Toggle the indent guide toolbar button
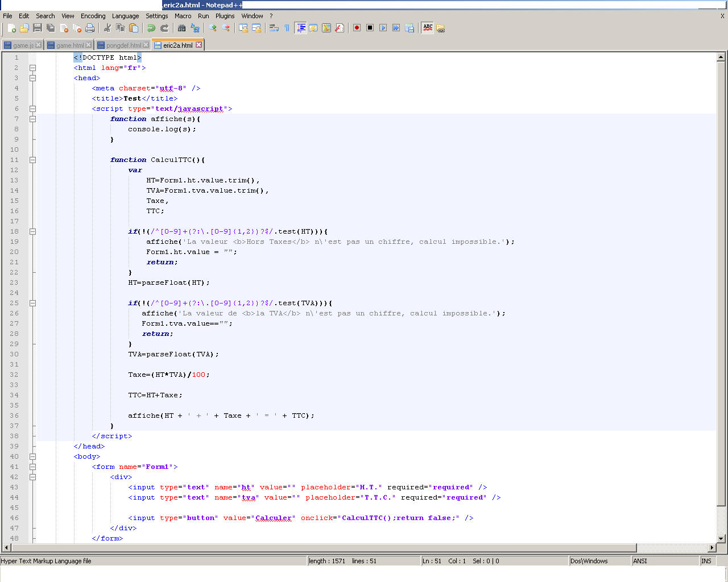Viewport: 728px width, 582px height. click(300, 28)
